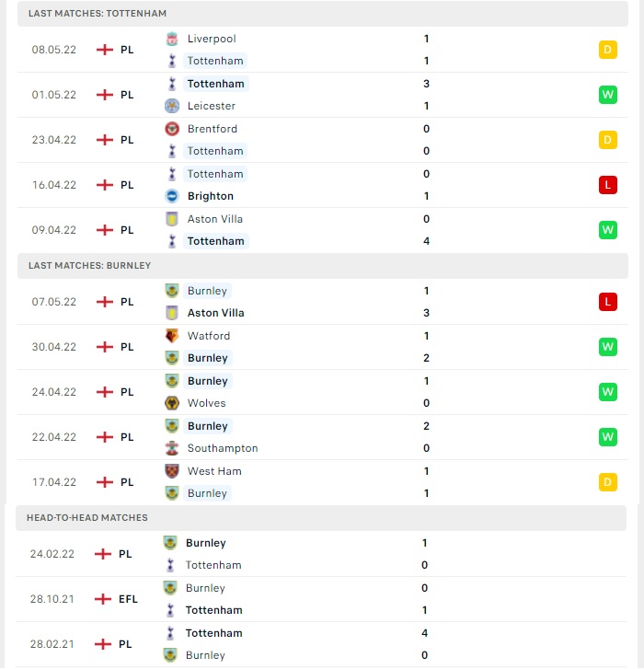Image resolution: width=644 pixels, height=669 pixels.
Task: Click the Watford club crest icon
Action: click(172, 336)
